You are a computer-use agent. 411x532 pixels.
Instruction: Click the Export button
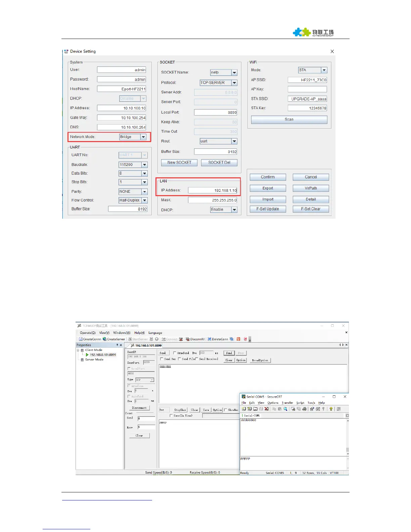click(x=268, y=188)
